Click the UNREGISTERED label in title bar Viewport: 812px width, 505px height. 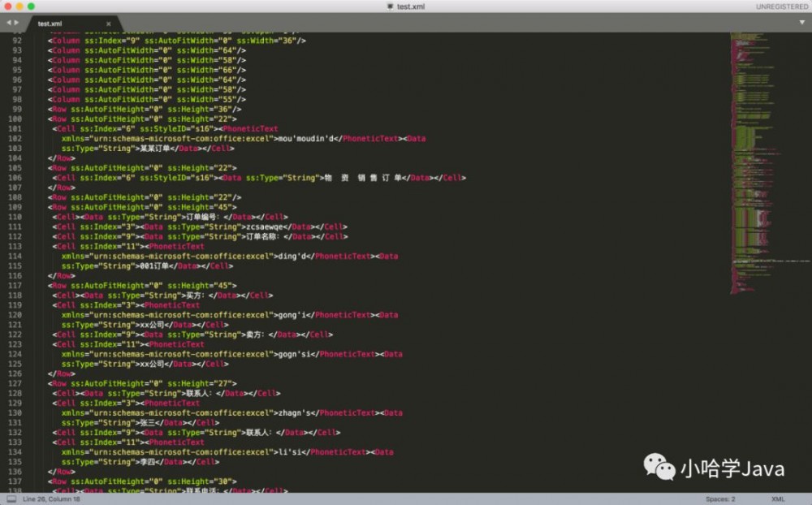pos(781,6)
